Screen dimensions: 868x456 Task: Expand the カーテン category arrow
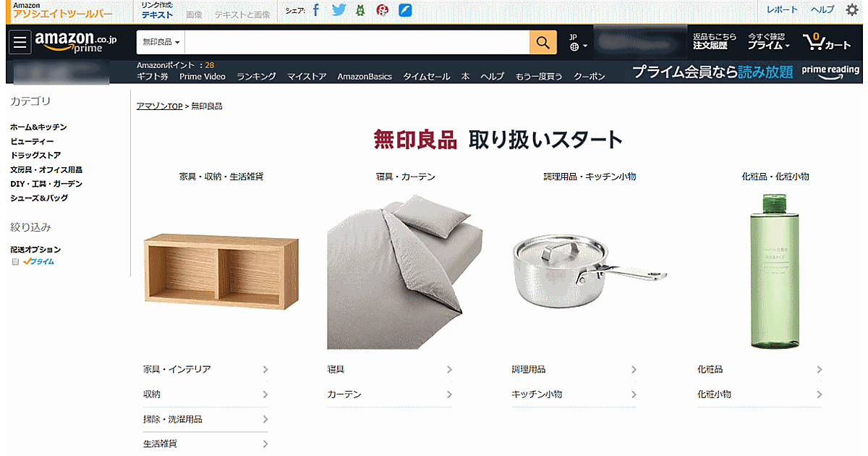449,394
